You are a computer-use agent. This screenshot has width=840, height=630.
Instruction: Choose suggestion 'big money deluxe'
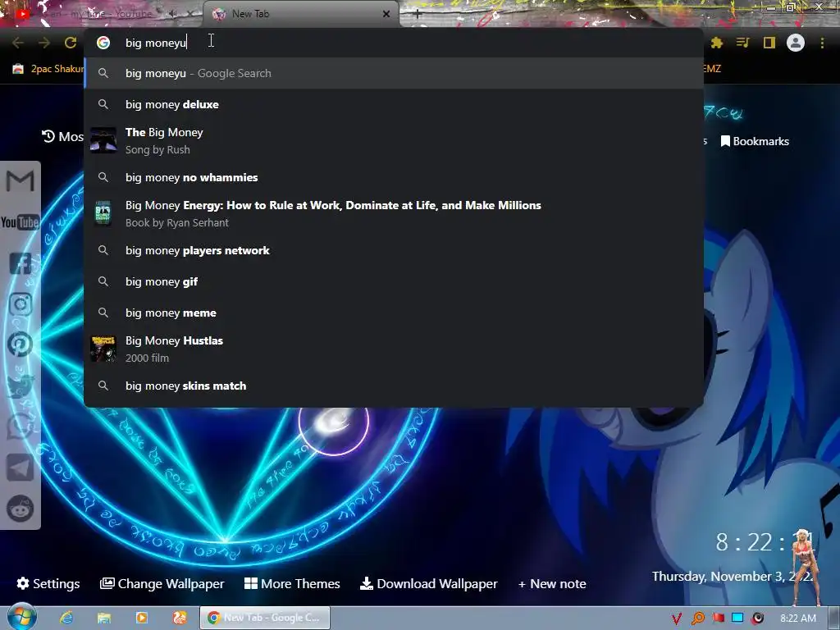(393, 104)
